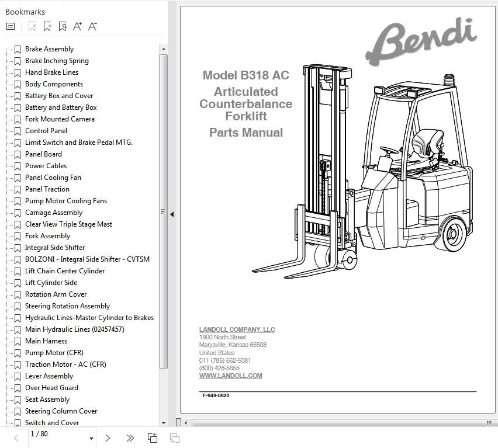Click the bookmarks vertical scrollbar thumb
This screenshot has height=448, width=498.
[x=163, y=211]
